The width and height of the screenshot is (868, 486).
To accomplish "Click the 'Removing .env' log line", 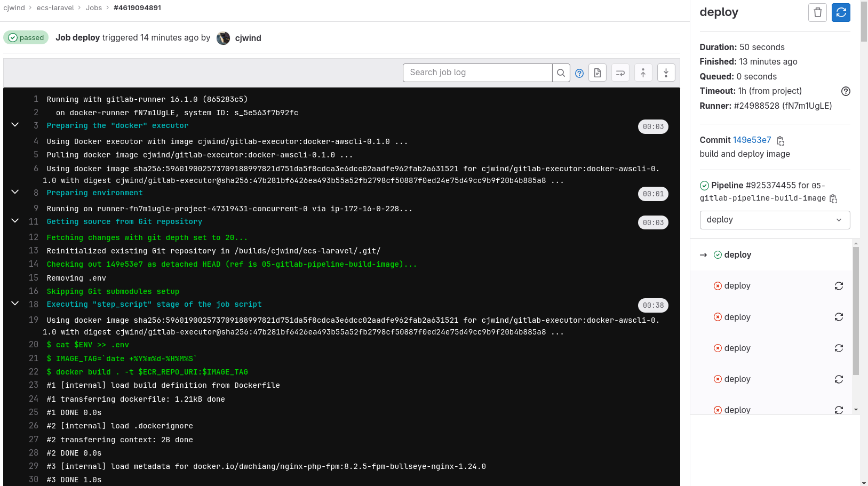I will click(76, 278).
